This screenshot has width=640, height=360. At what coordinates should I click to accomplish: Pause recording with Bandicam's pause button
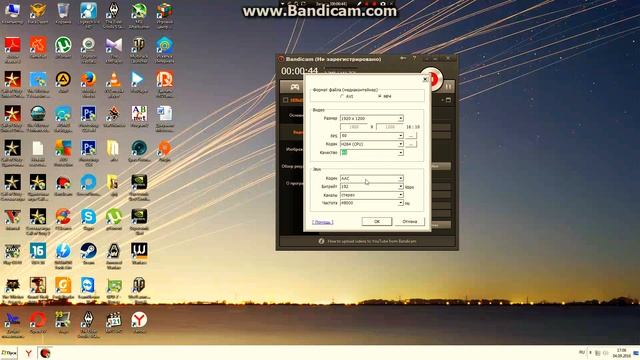[448, 87]
